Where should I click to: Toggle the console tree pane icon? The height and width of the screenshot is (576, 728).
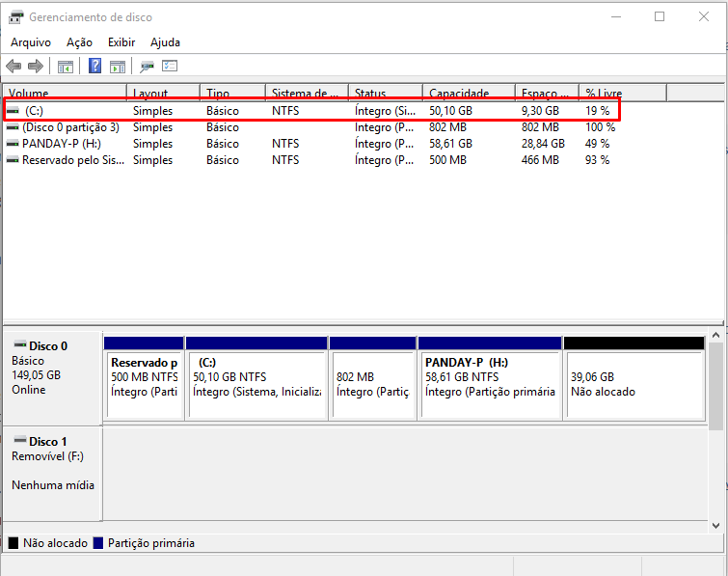(66, 67)
